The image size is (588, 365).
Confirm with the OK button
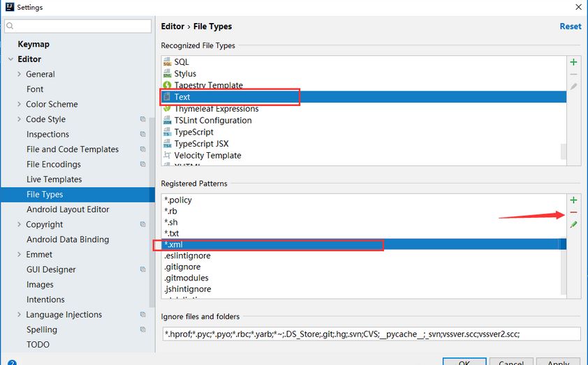464,362
